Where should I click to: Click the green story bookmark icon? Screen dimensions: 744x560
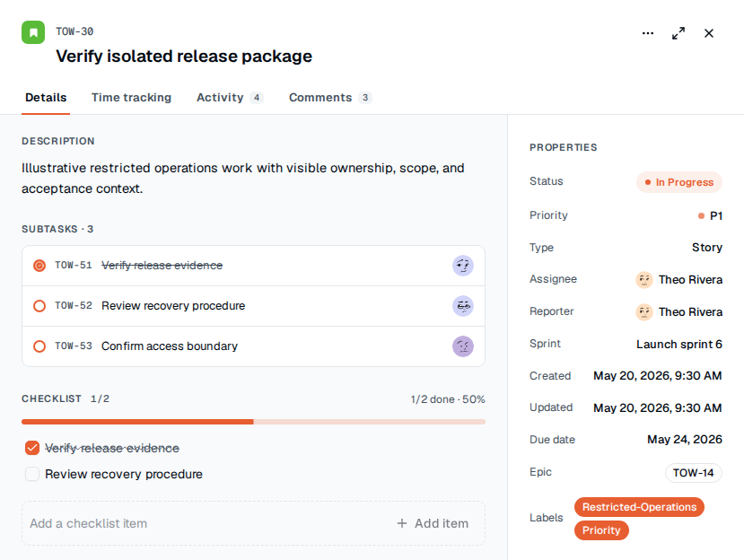pos(33,32)
